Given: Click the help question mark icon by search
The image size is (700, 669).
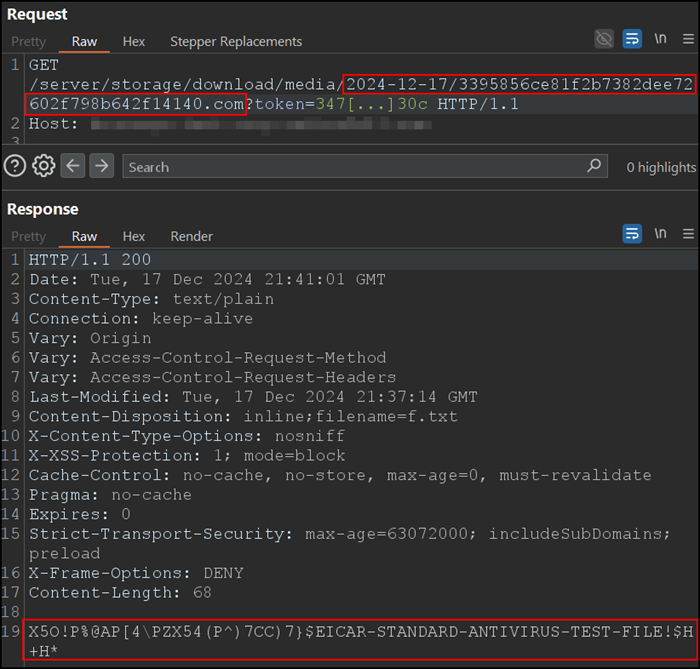Looking at the screenshot, I should (14, 166).
